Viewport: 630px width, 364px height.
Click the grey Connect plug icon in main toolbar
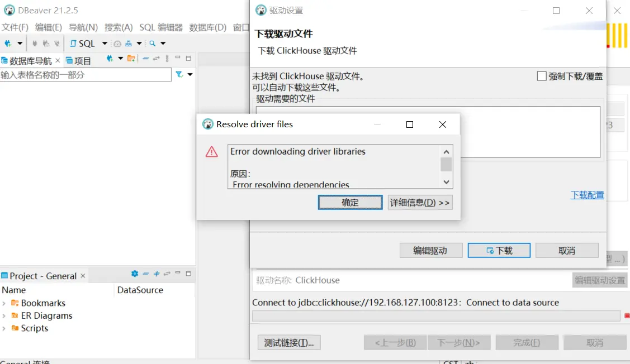coord(35,44)
